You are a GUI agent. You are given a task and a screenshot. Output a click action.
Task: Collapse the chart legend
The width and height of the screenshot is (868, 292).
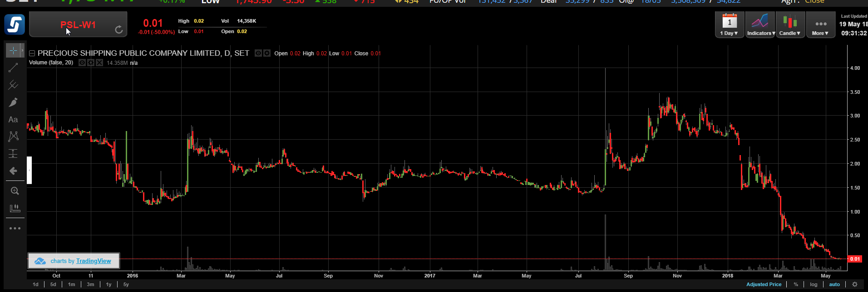click(32, 54)
